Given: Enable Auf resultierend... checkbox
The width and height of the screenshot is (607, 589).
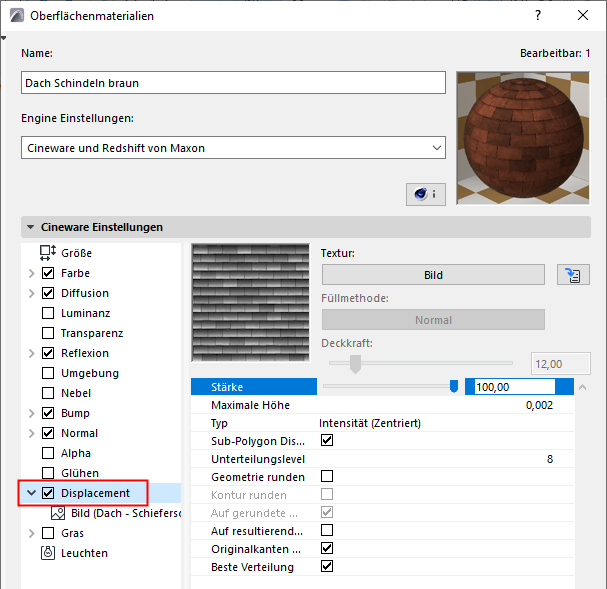Looking at the screenshot, I should (327, 530).
